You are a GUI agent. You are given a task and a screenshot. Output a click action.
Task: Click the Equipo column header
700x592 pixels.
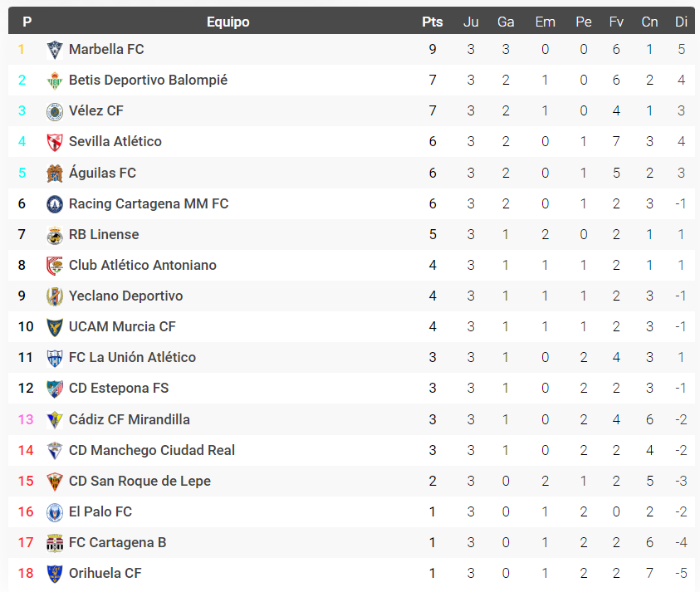click(228, 22)
